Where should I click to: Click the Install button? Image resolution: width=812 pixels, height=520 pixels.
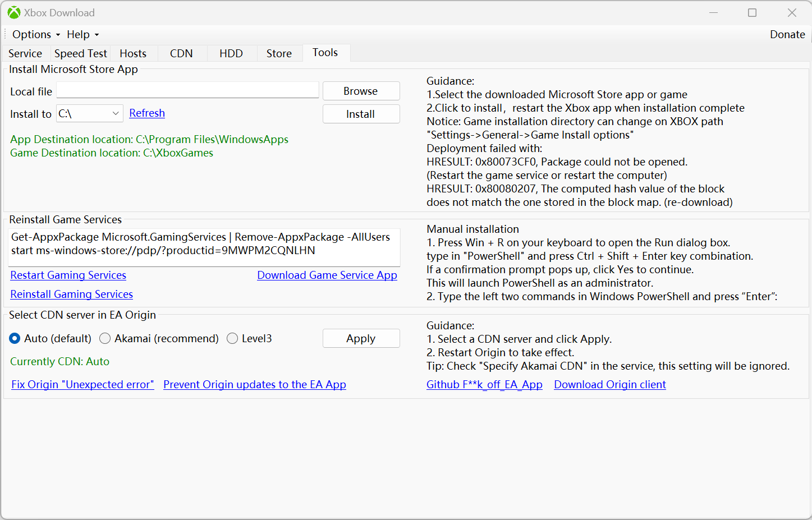click(361, 114)
